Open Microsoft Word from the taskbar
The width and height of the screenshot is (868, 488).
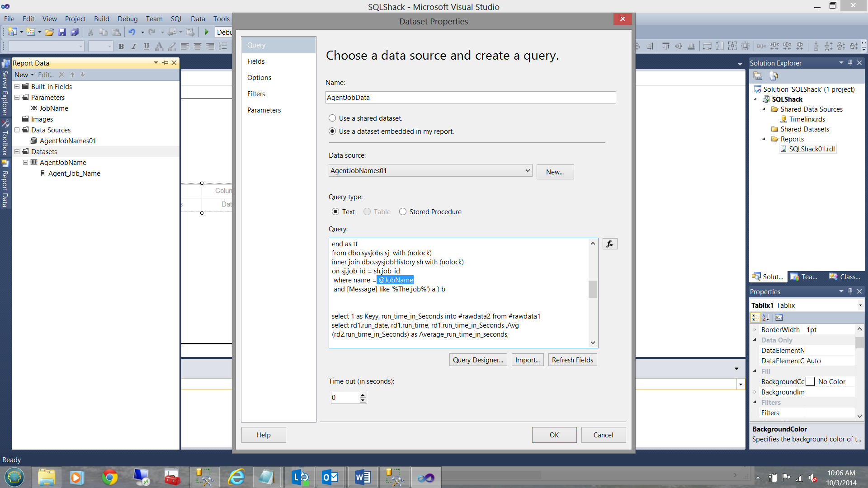[363, 477]
